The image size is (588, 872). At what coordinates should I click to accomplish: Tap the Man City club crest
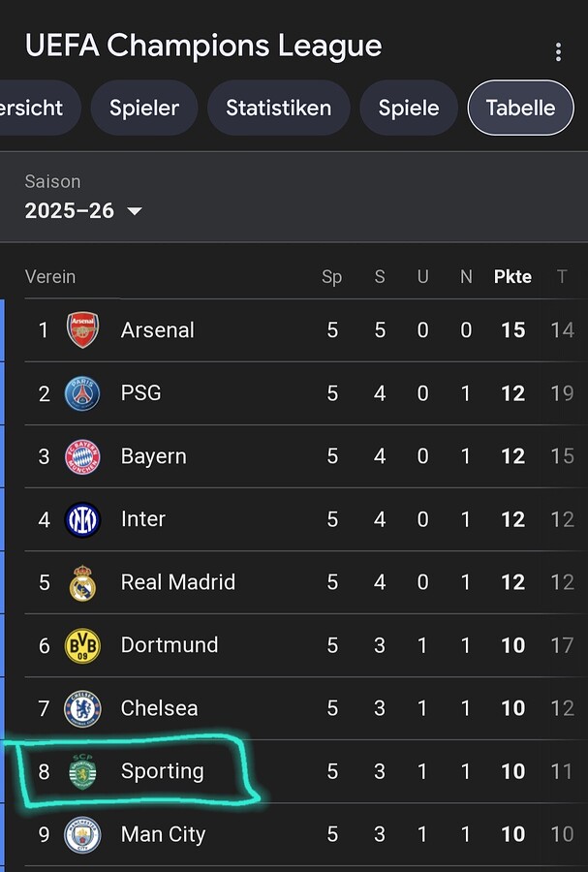tap(82, 835)
